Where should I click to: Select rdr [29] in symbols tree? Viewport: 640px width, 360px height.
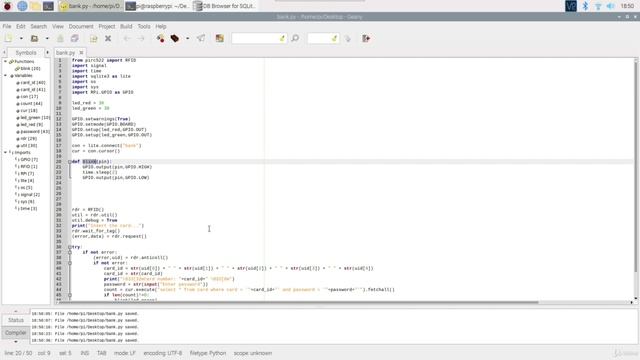click(x=29, y=138)
